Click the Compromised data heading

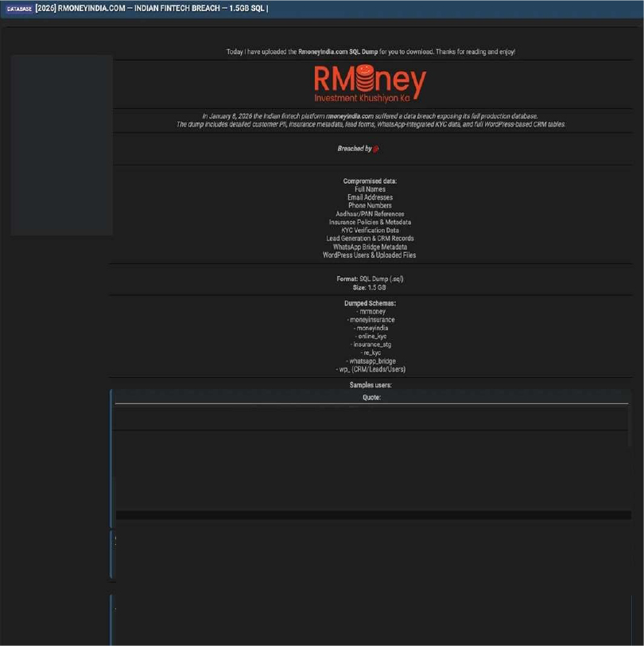pyautogui.click(x=370, y=181)
